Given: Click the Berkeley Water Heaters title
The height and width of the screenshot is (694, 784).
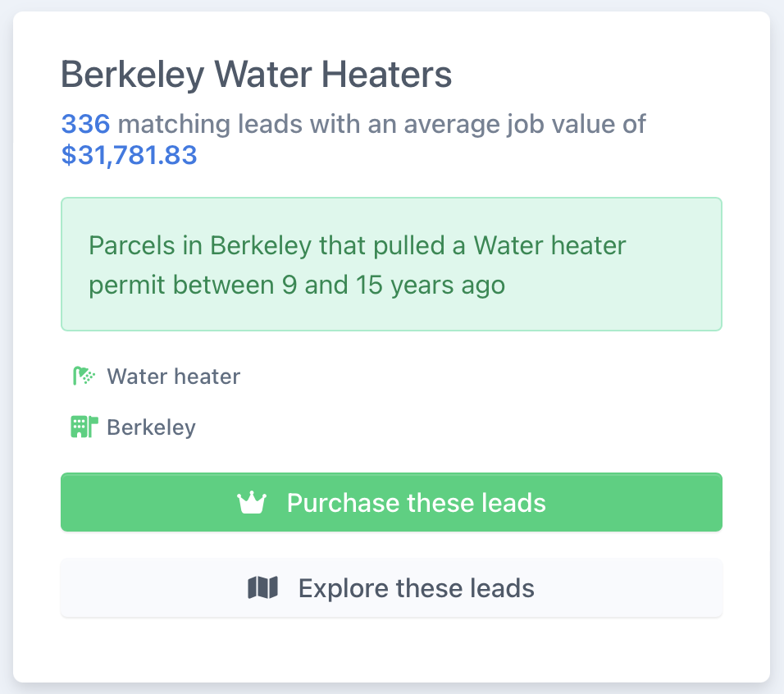Looking at the screenshot, I should point(257,75).
